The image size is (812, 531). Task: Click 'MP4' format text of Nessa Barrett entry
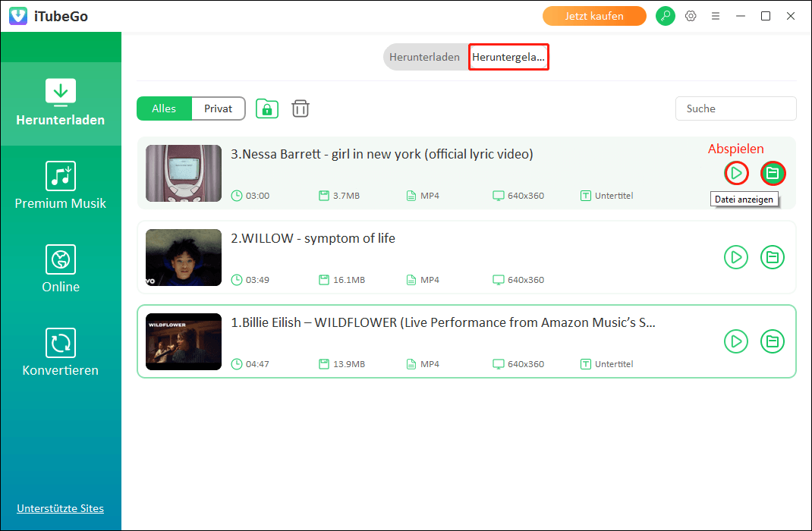pos(430,196)
